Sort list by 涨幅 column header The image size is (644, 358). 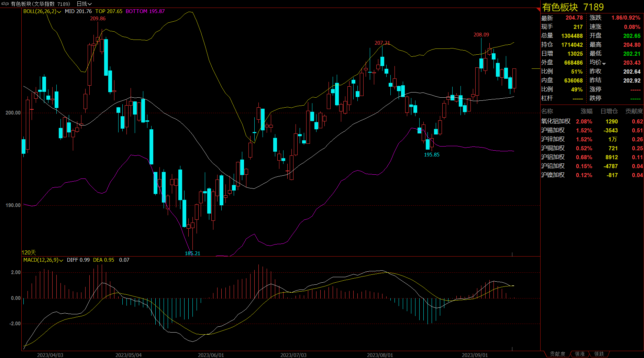click(586, 111)
